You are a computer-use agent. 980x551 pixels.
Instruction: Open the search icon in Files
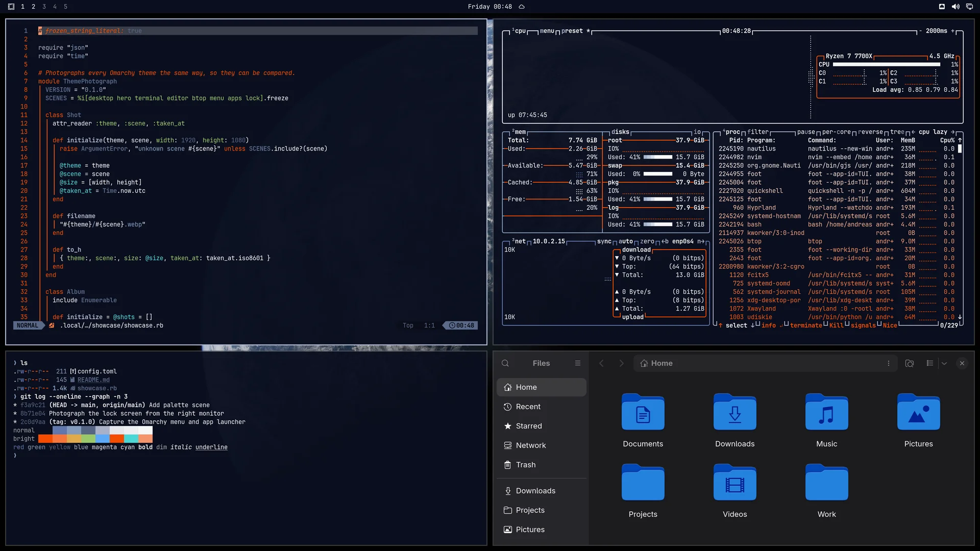505,363
